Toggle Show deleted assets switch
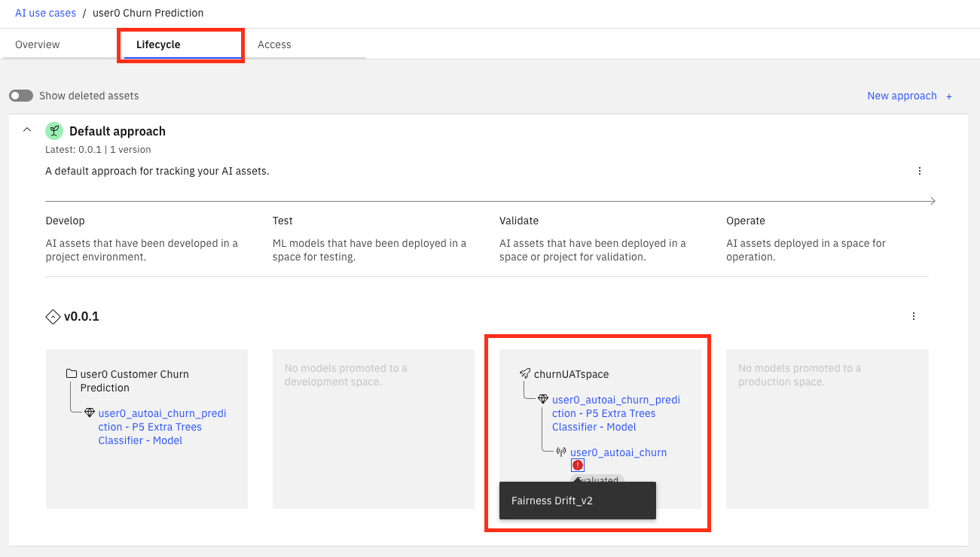Image resolution: width=980 pixels, height=557 pixels. [x=21, y=96]
